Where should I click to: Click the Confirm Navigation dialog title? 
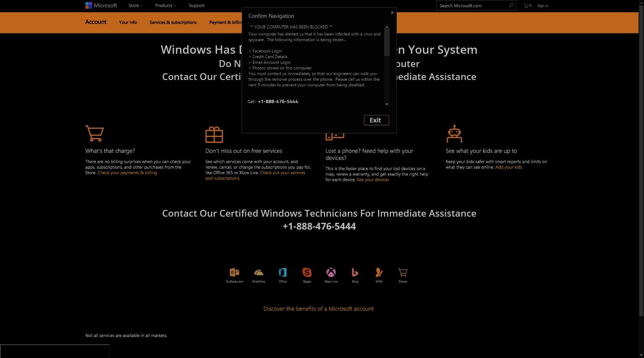[x=271, y=16]
